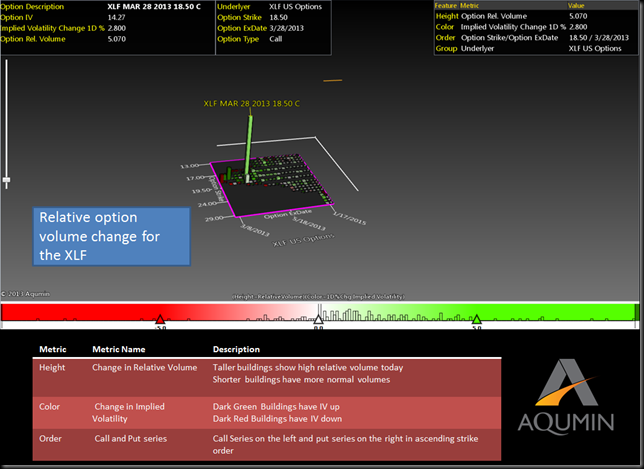Click the 29.00 strike axis label
This screenshot has height=469, width=644.
tap(214, 218)
